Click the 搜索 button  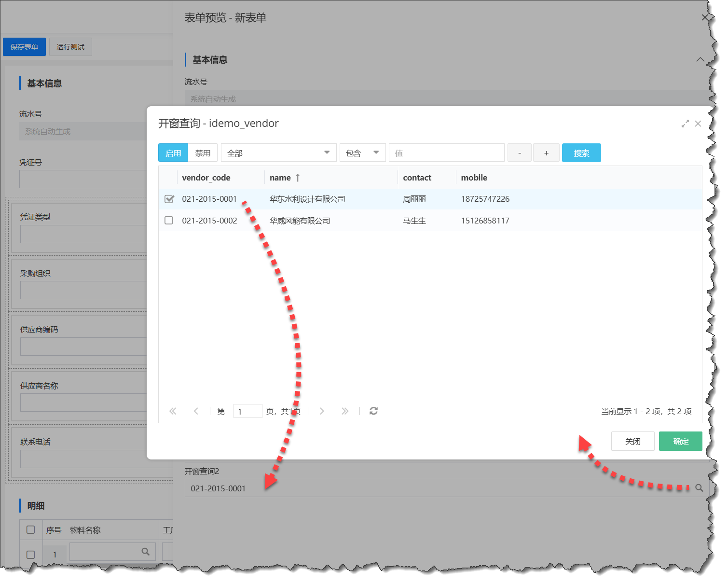coord(581,153)
